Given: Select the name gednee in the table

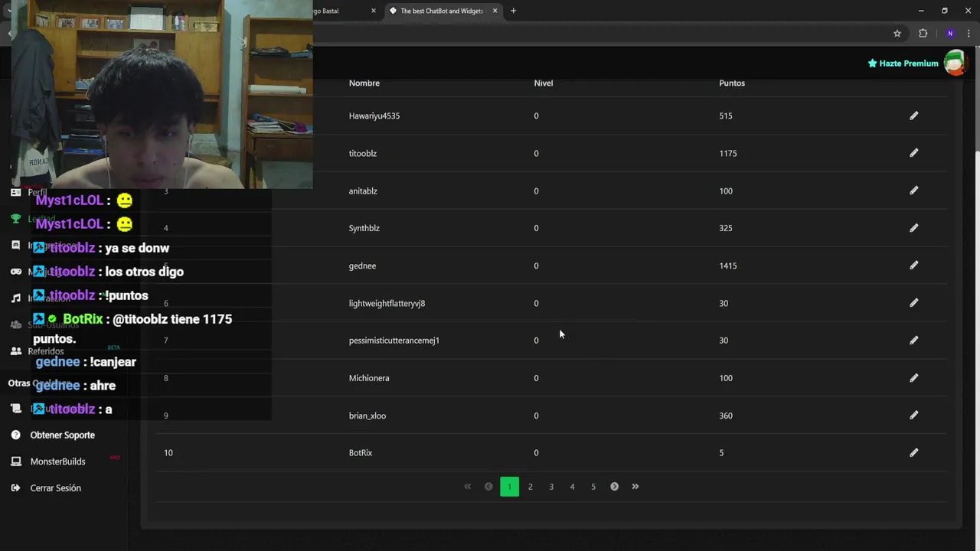Looking at the screenshot, I should (x=362, y=266).
